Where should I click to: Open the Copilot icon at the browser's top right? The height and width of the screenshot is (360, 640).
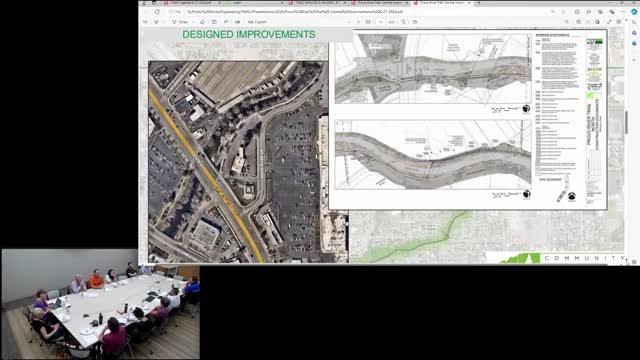tap(634, 12)
